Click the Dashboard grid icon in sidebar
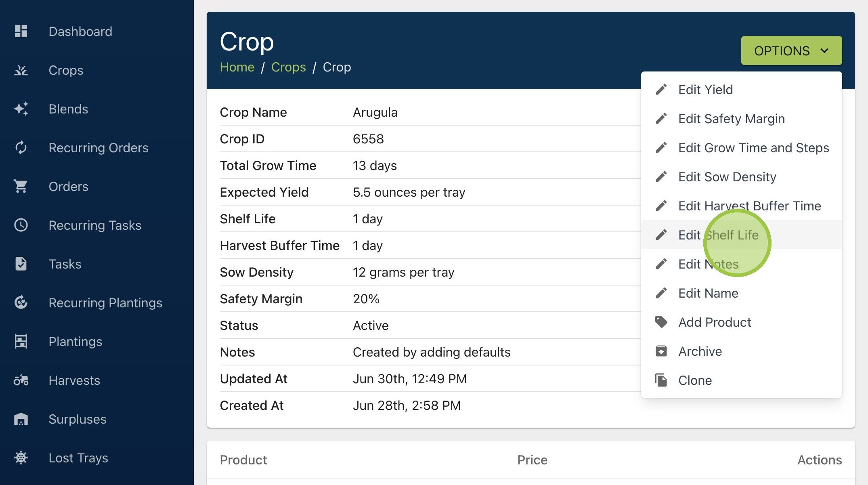 [x=21, y=31]
